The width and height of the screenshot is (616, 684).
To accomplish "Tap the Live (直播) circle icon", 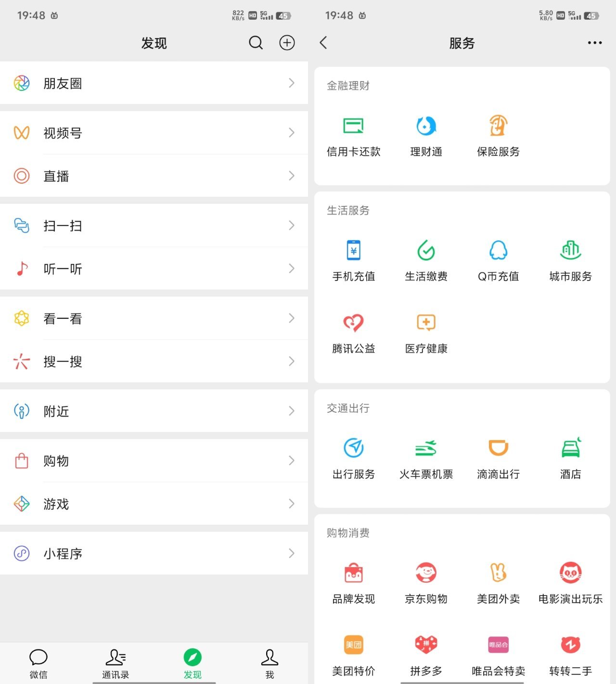I will point(22,176).
